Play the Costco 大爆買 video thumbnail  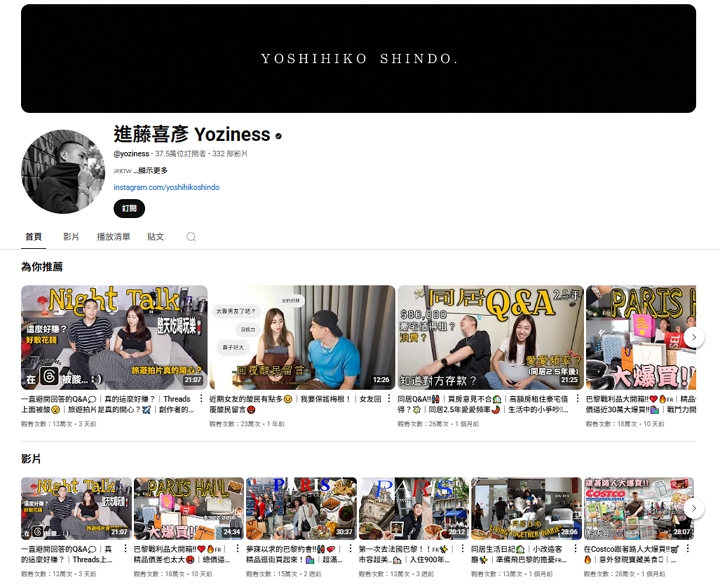638,508
